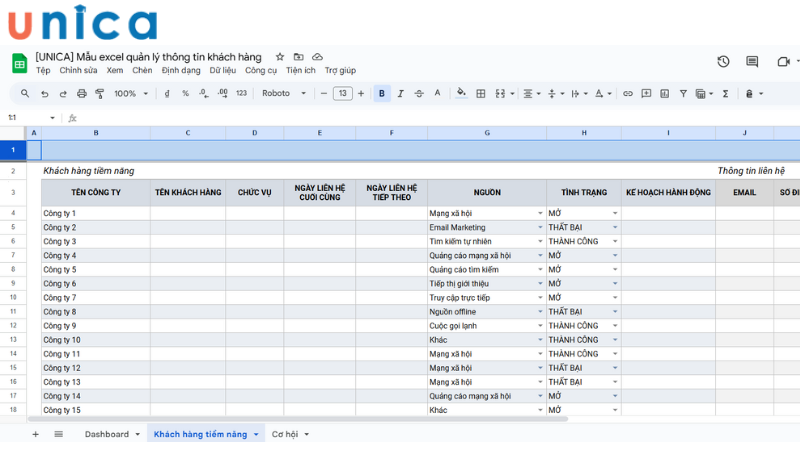800x450 pixels.
Task: Open the comments icon at top right
Action: pyautogui.click(x=752, y=62)
